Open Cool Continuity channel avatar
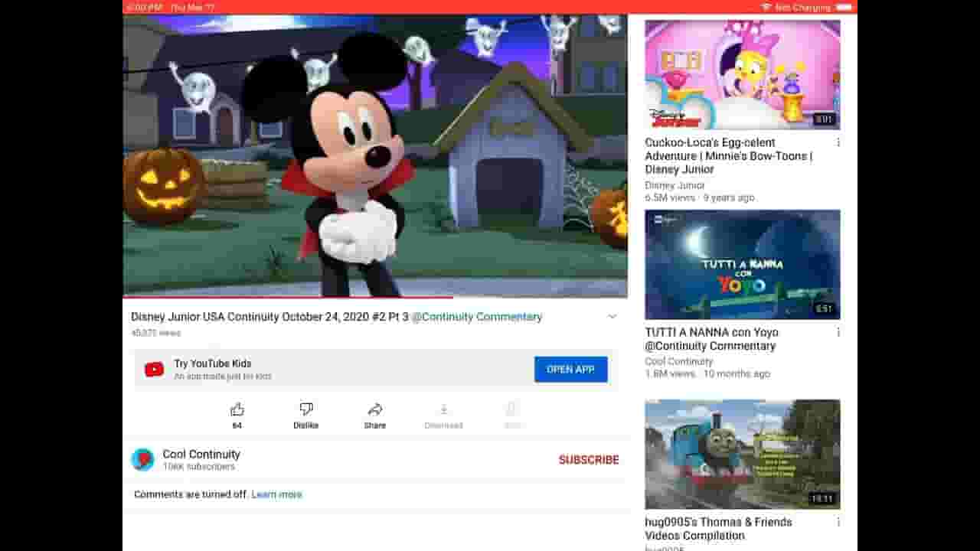Image resolution: width=980 pixels, height=551 pixels. [x=142, y=459]
